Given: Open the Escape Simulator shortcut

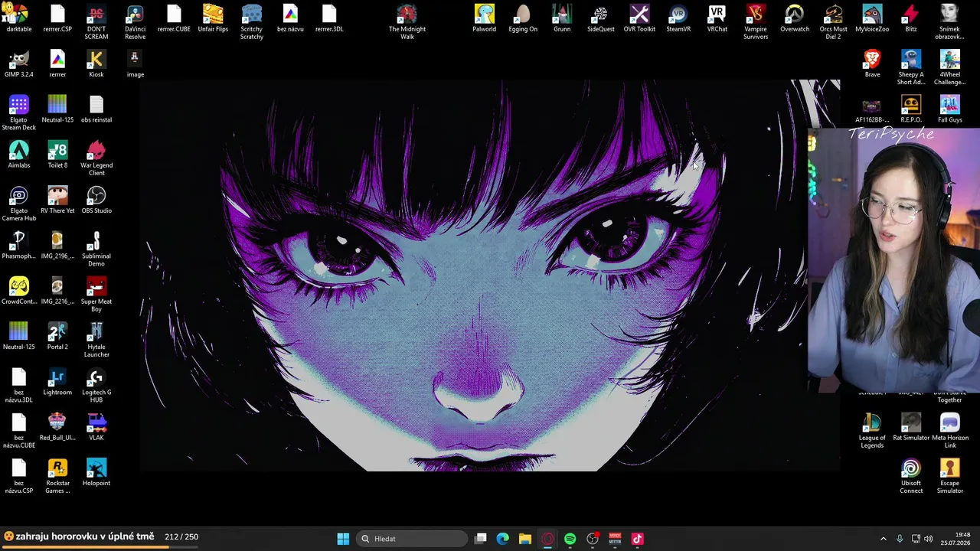Looking at the screenshot, I should click(950, 477).
